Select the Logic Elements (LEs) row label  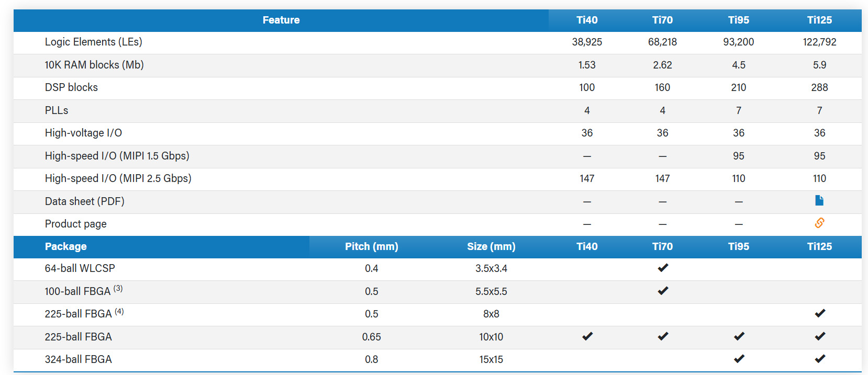(94, 42)
